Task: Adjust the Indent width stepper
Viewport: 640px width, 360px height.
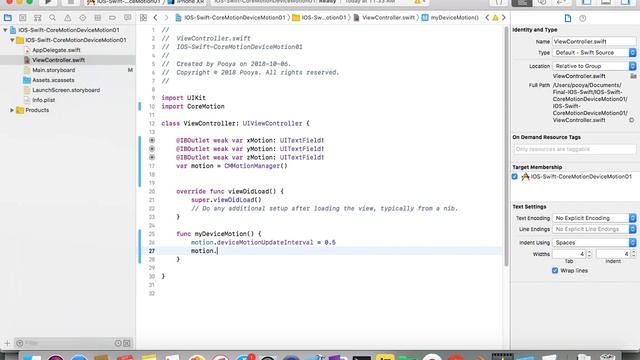Action: (633, 254)
